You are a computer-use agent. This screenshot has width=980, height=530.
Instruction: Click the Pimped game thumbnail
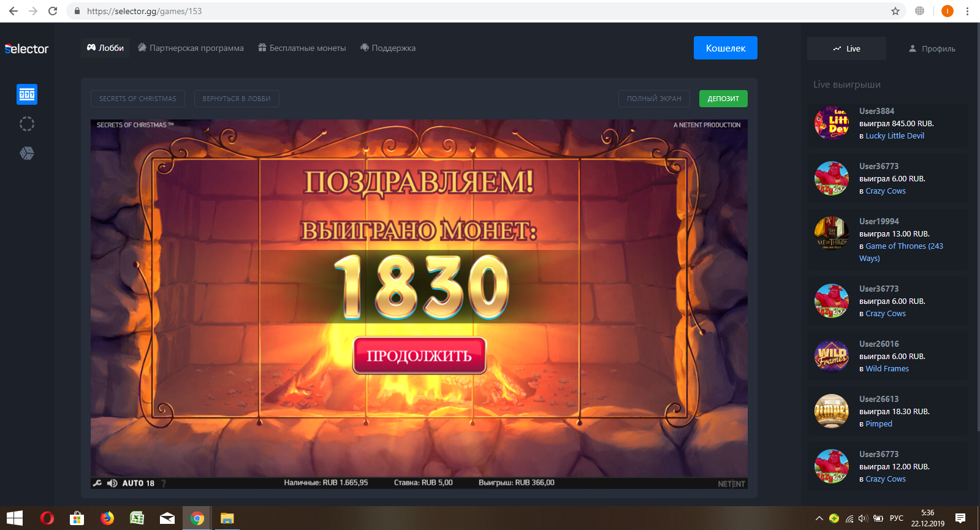coord(832,411)
